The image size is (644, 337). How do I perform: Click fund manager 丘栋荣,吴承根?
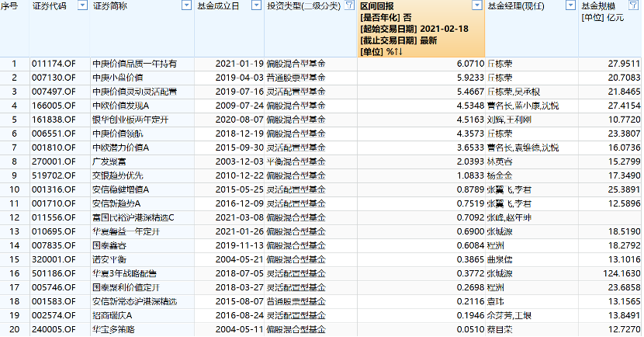click(514, 92)
